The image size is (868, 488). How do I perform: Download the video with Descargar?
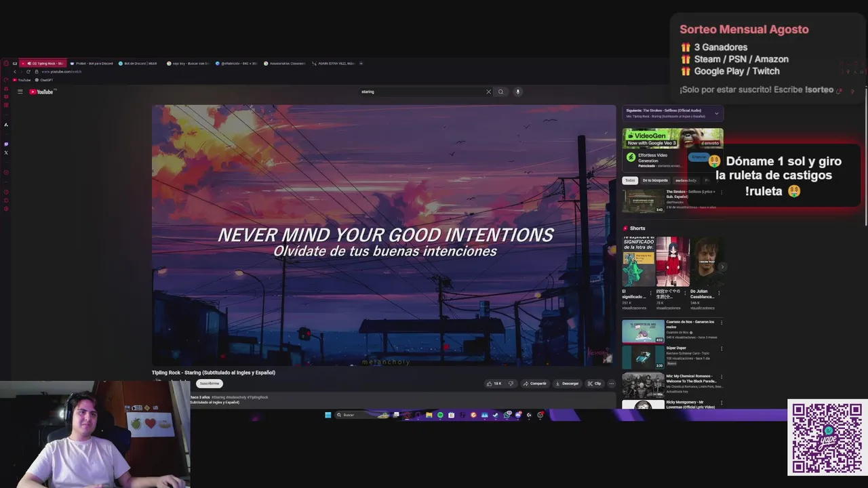pos(567,384)
